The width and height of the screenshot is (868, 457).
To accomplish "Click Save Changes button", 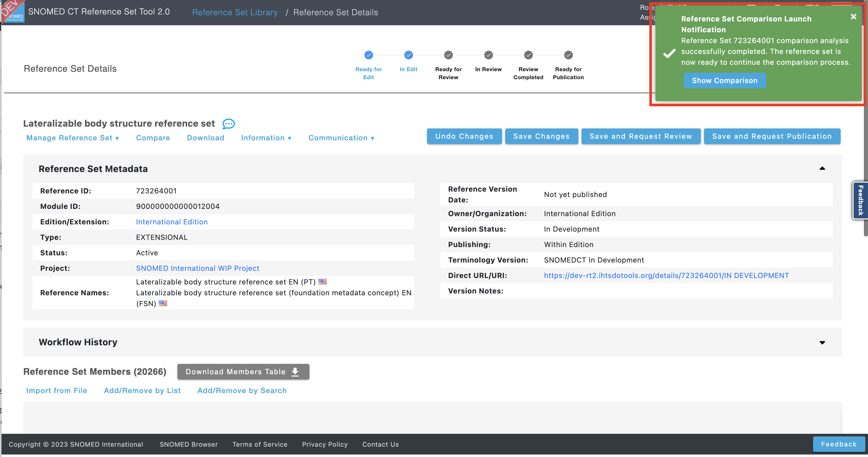I will pyautogui.click(x=542, y=136).
